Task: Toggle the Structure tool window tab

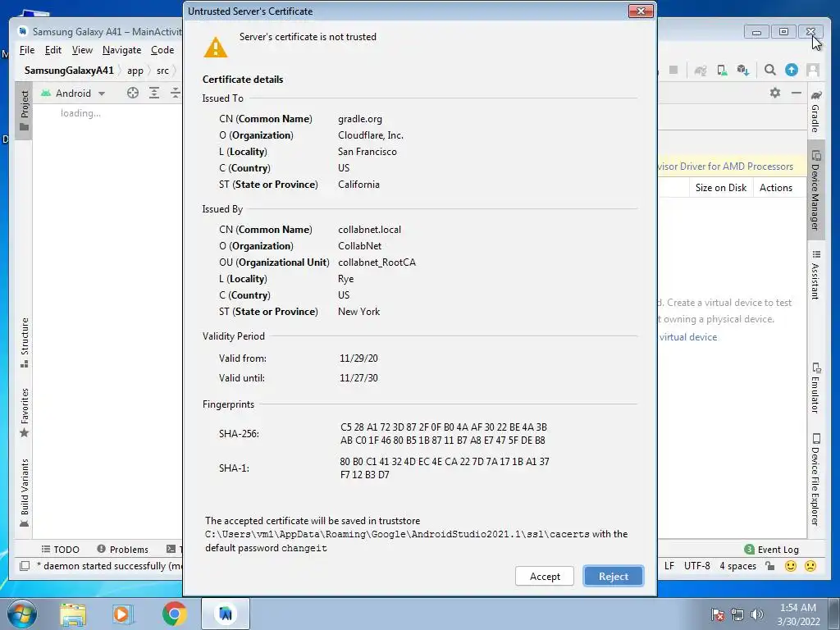Action: tap(24, 342)
